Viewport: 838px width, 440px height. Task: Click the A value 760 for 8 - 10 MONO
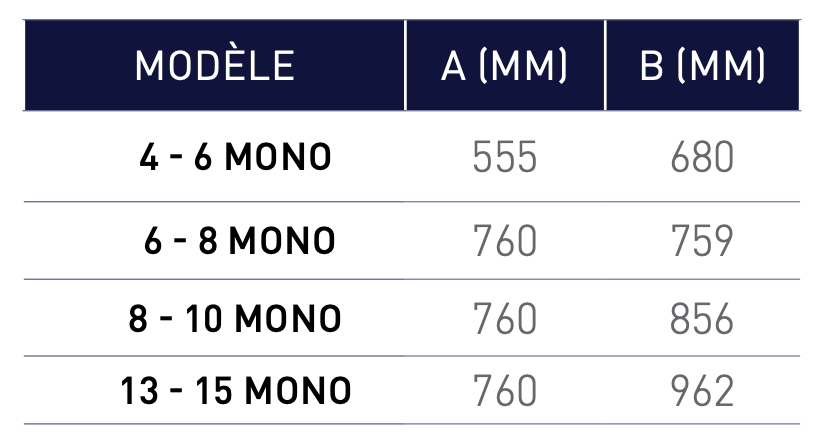point(504,319)
